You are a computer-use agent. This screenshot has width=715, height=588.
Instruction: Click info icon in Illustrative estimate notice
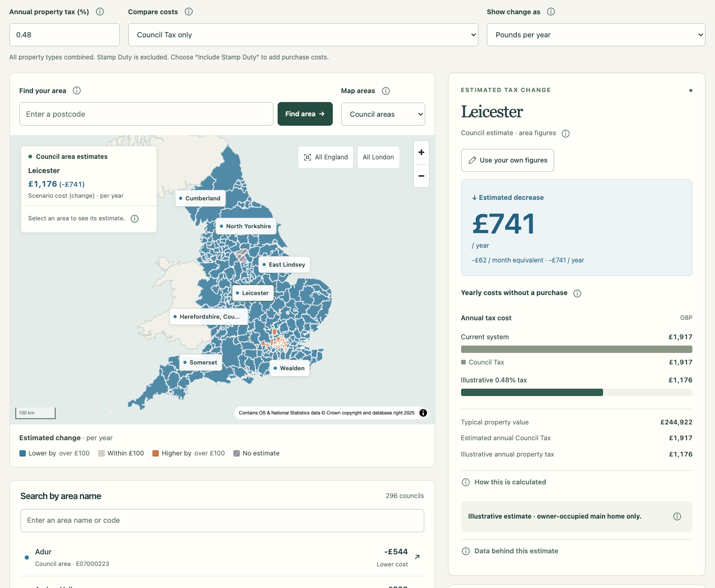coord(677,516)
